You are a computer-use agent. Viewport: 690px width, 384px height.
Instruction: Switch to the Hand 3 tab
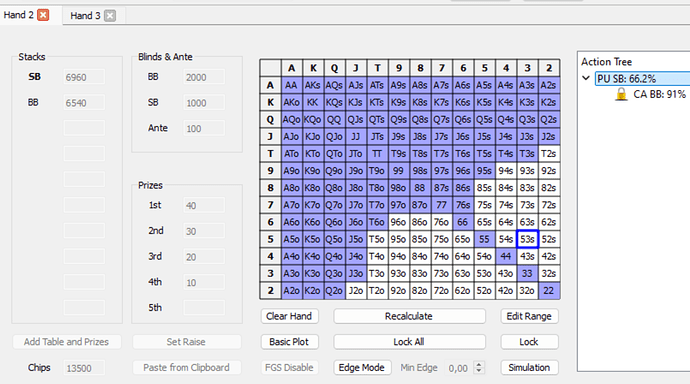pyautogui.click(x=85, y=16)
